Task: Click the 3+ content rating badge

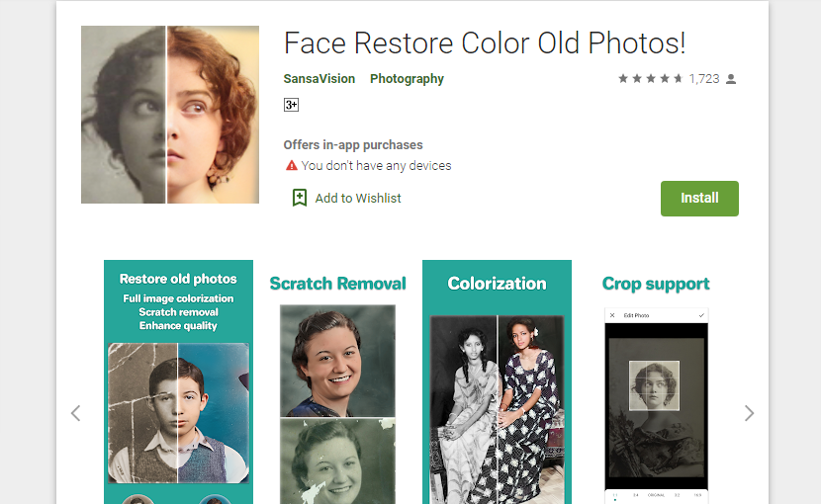Action: click(x=291, y=105)
